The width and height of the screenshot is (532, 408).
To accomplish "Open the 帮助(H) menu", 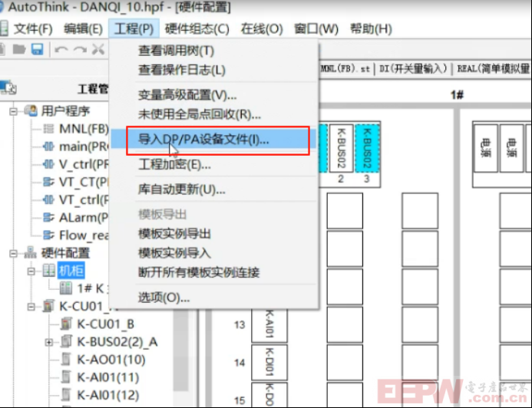I will pos(371,29).
